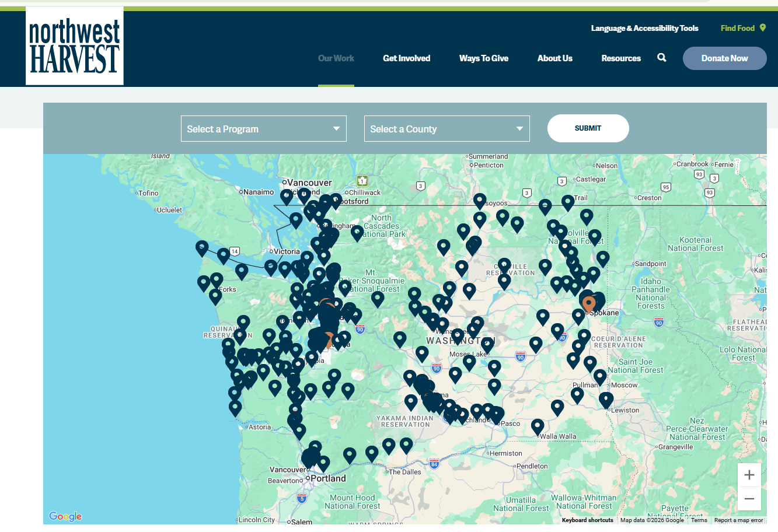Click the Astoria city label
Image resolution: width=778 pixels, height=532 pixels.
pos(260,427)
